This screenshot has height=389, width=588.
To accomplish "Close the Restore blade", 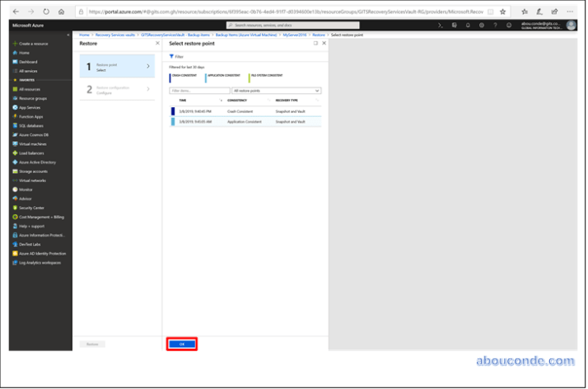I will [x=157, y=43].
